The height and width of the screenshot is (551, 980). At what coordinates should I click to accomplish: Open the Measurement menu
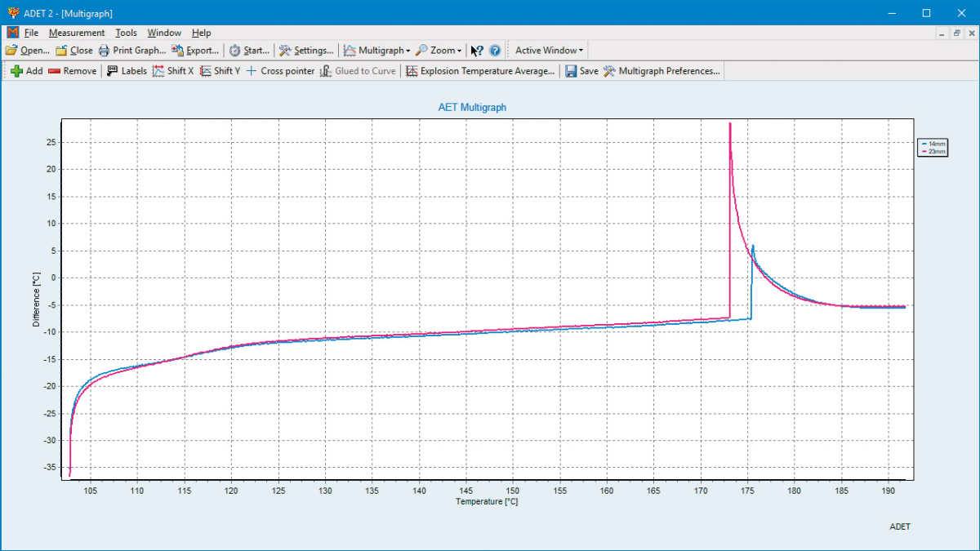77,33
